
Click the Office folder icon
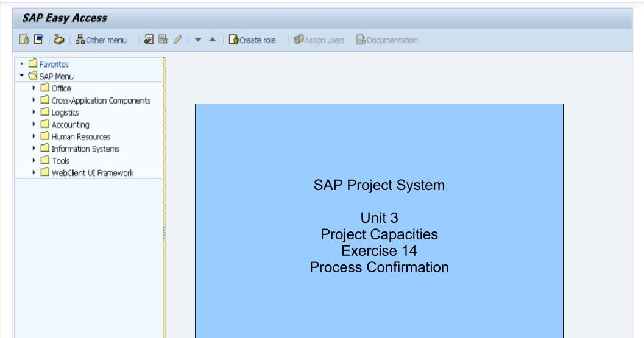coord(44,88)
